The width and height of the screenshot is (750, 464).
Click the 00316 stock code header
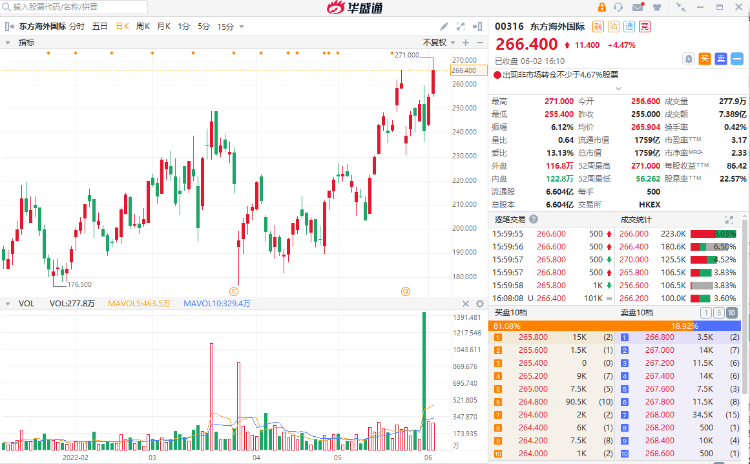pos(509,26)
